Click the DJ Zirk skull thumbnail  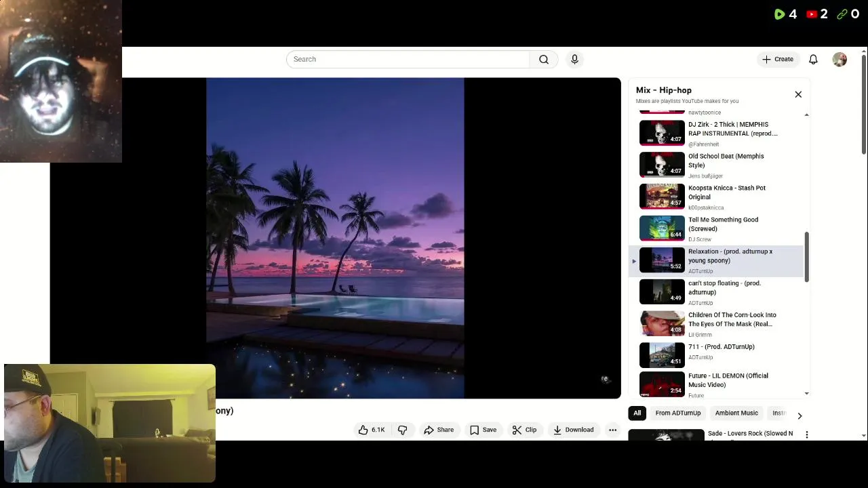pyautogui.click(x=662, y=133)
